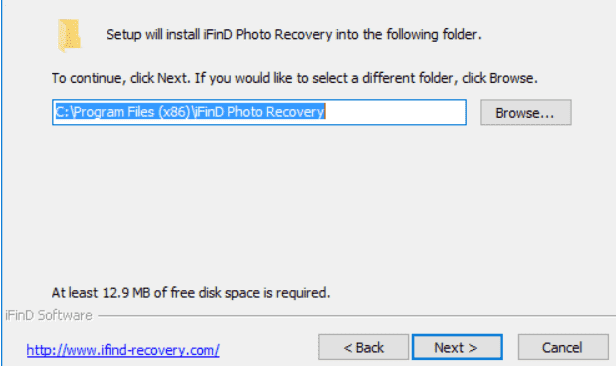The image size is (616, 366).
Task: Cancel the iFinD Photo Recovery setup
Action: pyautogui.click(x=563, y=347)
